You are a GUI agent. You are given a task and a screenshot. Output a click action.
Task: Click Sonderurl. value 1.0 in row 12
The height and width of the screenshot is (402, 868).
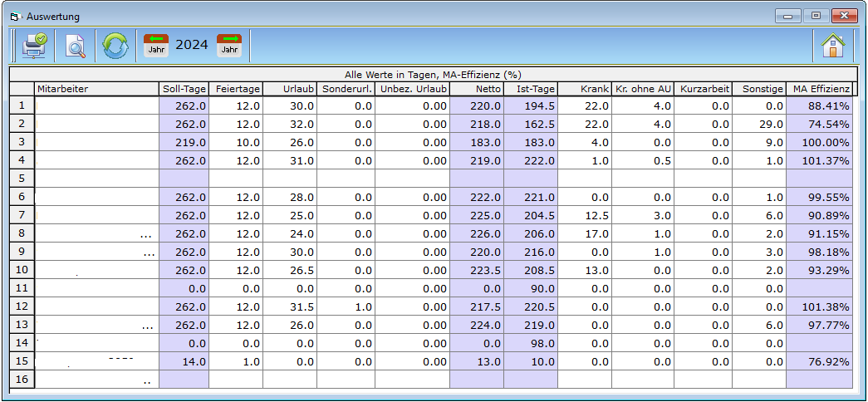coord(346,306)
